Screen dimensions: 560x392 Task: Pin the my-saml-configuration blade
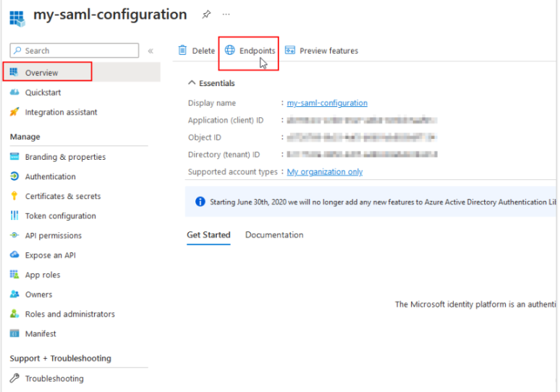[x=206, y=14]
